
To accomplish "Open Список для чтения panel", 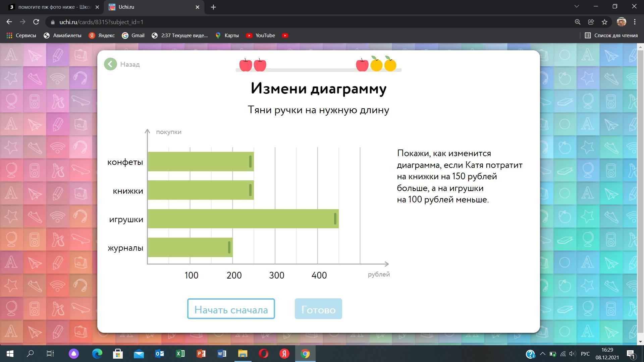I will point(611,36).
